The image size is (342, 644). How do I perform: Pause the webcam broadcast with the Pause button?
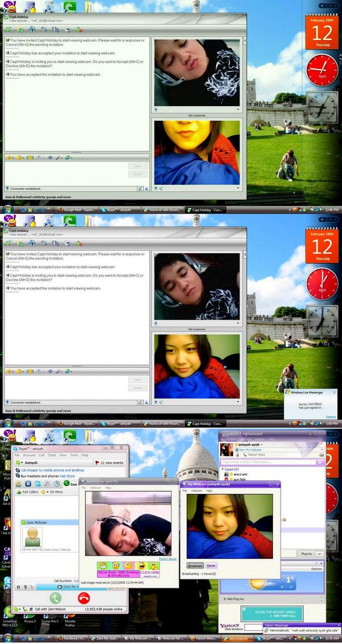pos(211,565)
